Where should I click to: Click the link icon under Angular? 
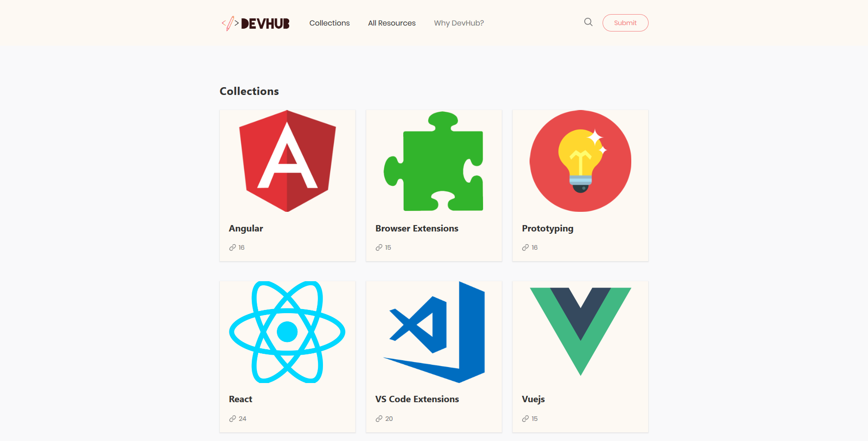pos(232,247)
